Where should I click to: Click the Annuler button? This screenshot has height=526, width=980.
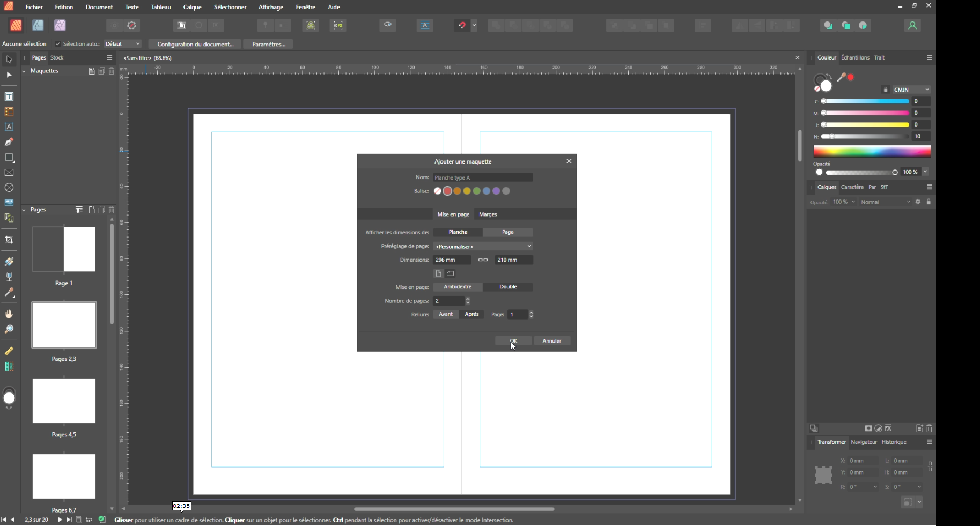[x=551, y=341]
